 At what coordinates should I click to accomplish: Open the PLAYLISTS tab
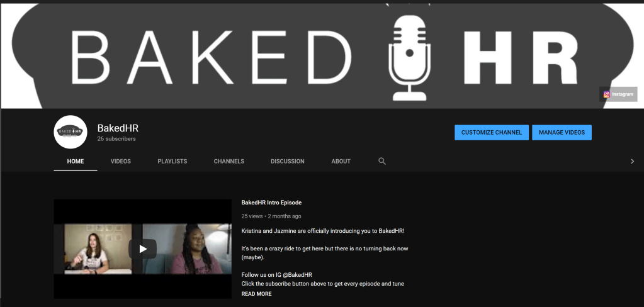pyautogui.click(x=172, y=161)
